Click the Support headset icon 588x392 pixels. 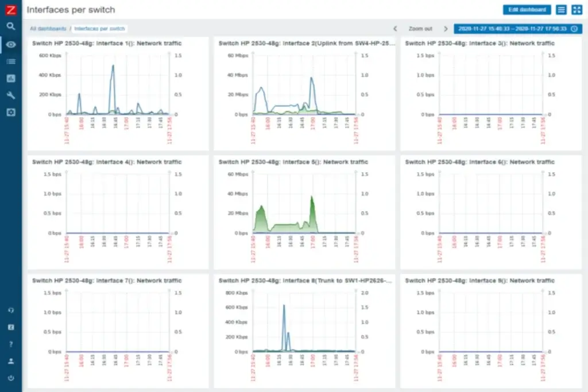(11, 310)
